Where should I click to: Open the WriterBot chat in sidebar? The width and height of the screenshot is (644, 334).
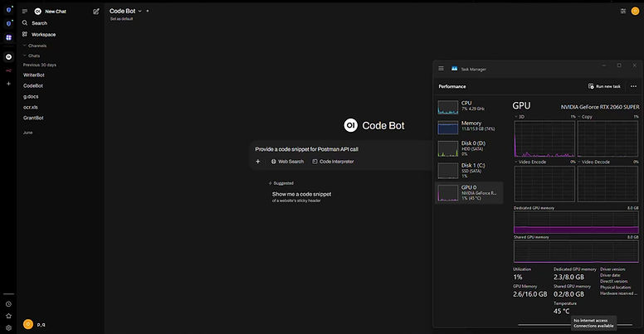tap(34, 75)
